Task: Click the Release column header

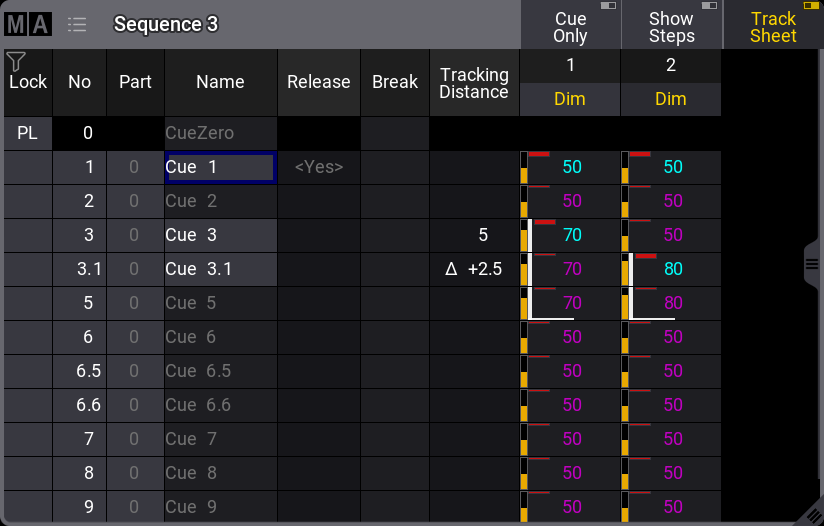Action: [318, 82]
